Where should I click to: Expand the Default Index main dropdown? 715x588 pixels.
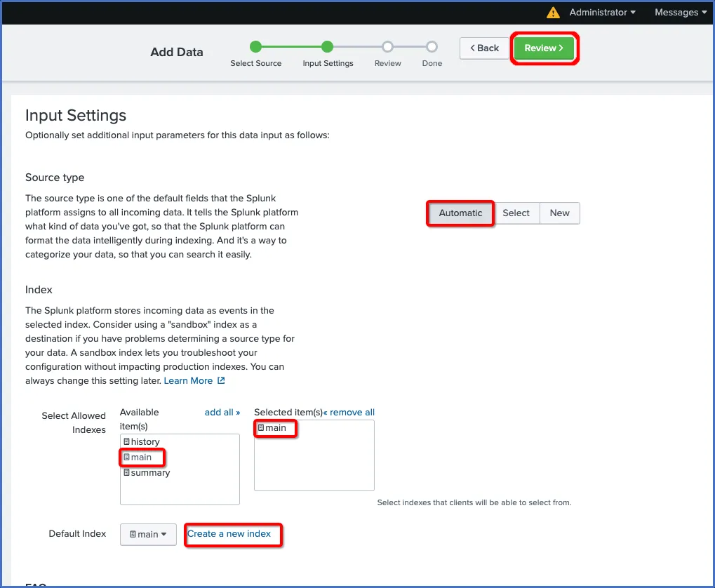(148, 534)
